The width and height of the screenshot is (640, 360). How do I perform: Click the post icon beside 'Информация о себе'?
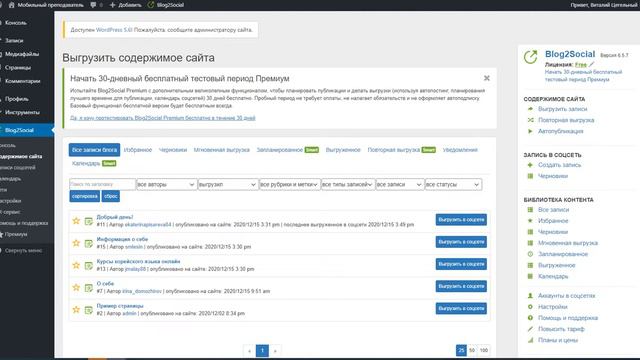coord(89,243)
